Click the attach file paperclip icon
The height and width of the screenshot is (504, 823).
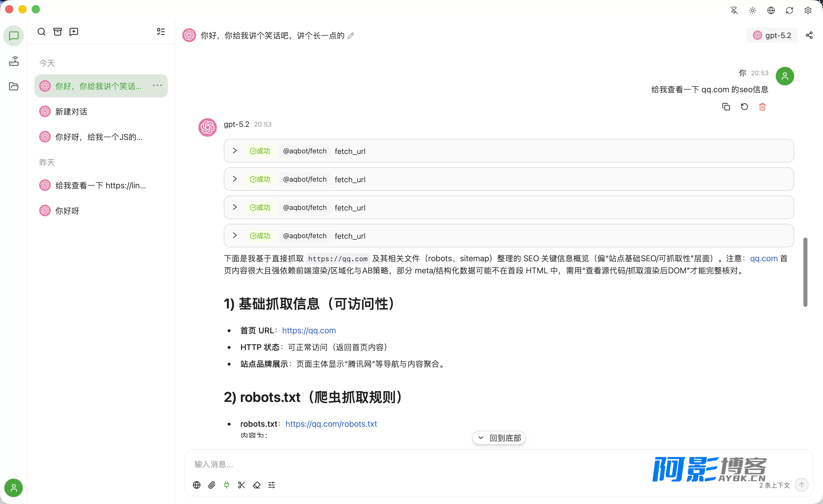click(x=212, y=485)
